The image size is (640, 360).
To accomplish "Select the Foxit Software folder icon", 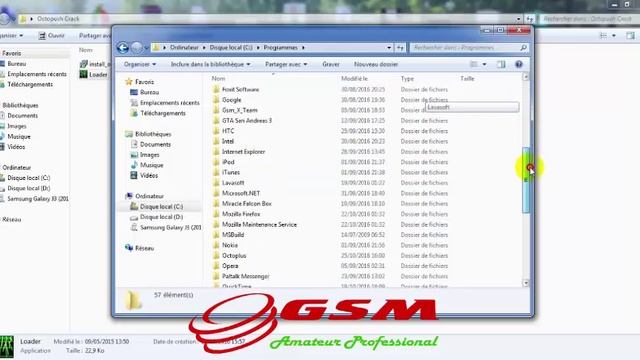I will coord(216,89).
